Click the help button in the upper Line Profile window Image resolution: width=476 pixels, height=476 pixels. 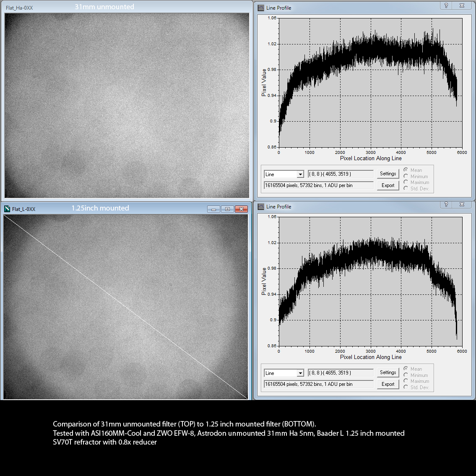click(446, 6)
